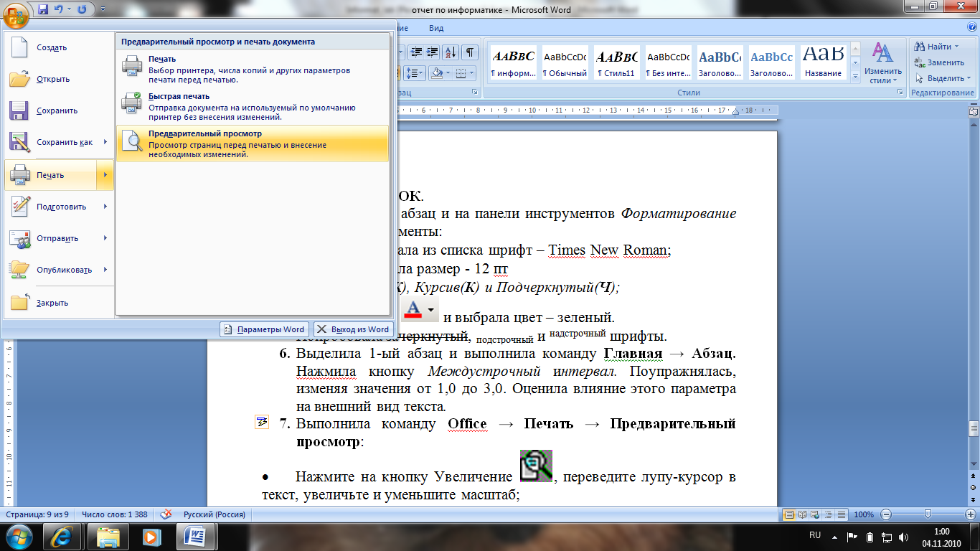Switch to Draft view
This screenshot has width=980, height=551.
842,514
